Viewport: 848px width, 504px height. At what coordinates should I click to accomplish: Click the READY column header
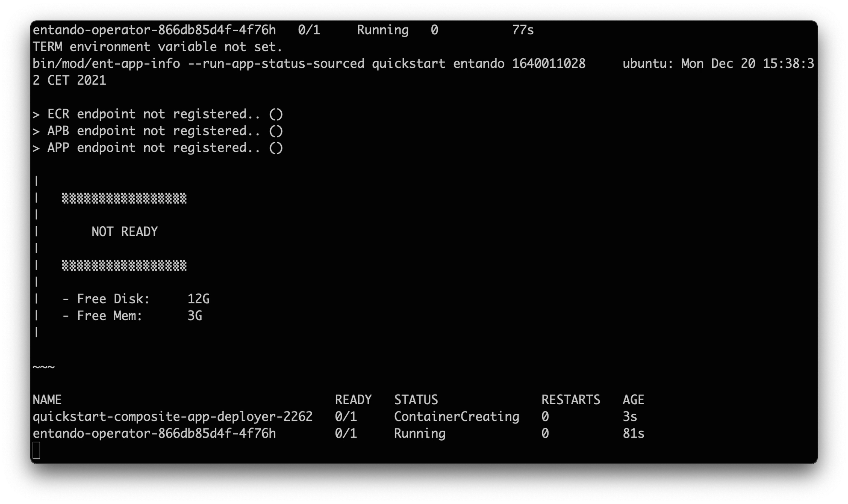click(x=353, y=400)
